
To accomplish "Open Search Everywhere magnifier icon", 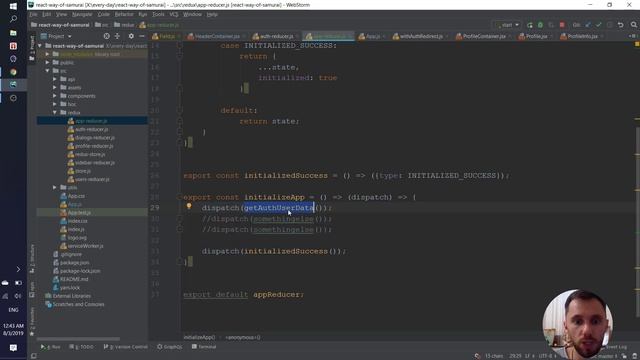I will tap(633, 25).
